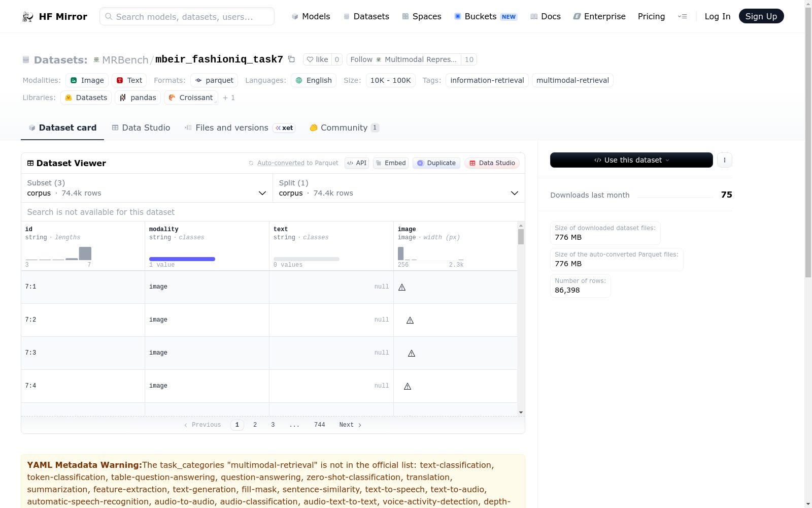Click the like count number
Image resolution: width=812 pixels, height=508 pixels.
337,59
